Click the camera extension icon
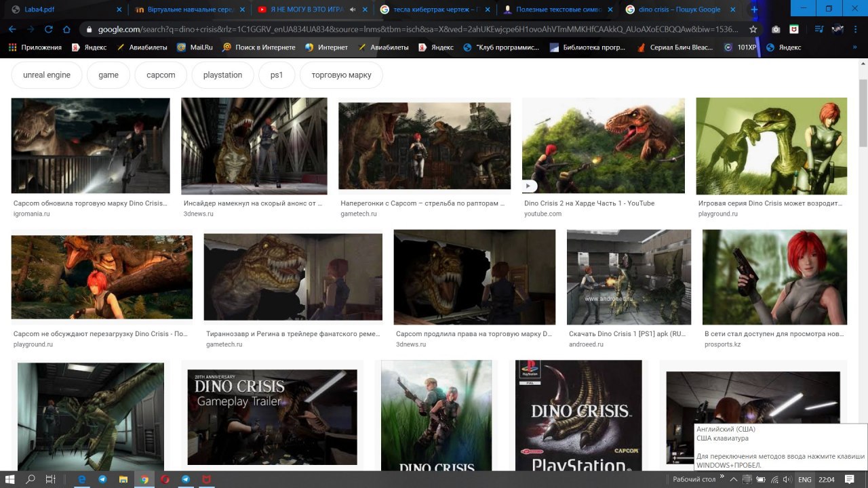 tap(776, 29)
